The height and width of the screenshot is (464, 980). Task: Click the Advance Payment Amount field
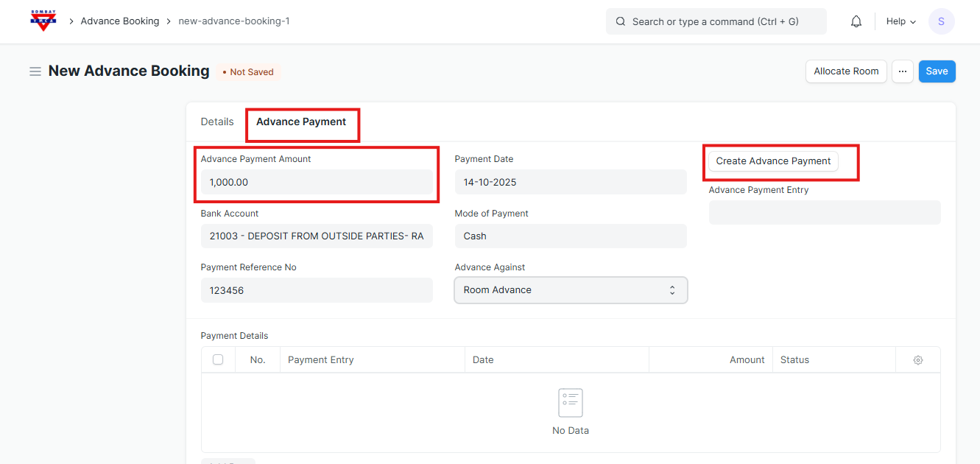click(x=317, y=182)
